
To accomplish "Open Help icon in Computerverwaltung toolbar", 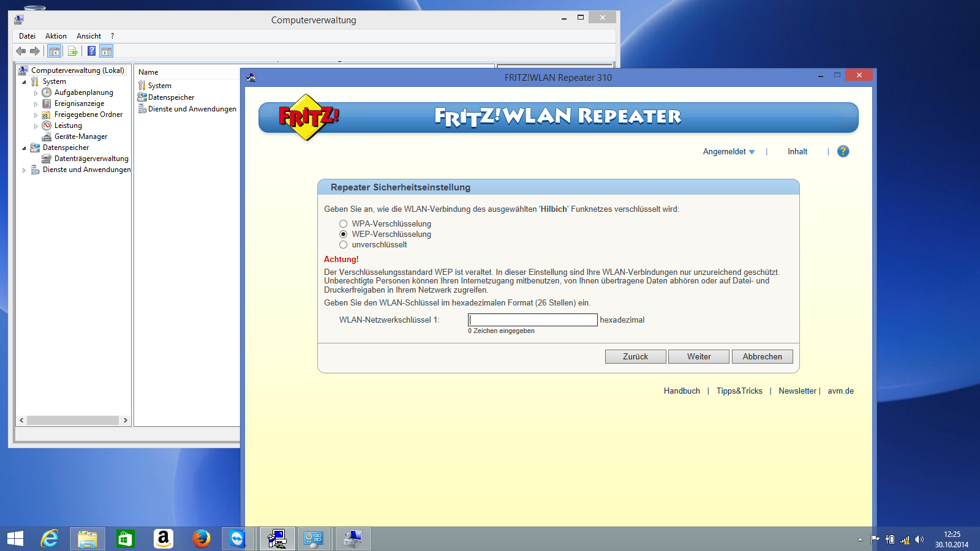I will click(91, 51).
